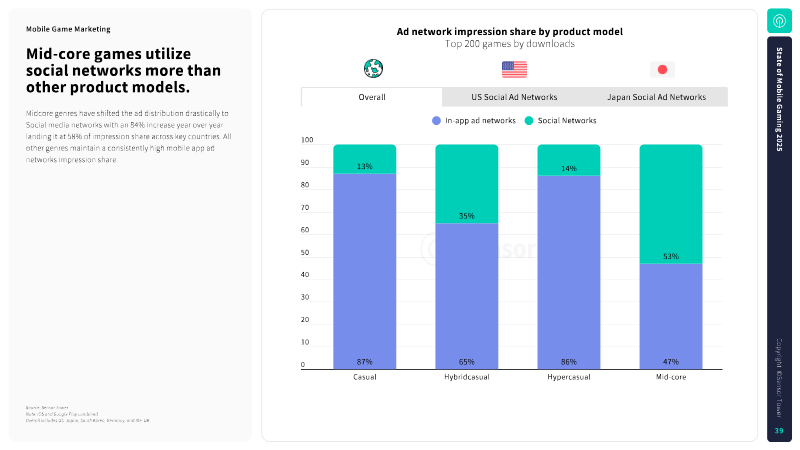800x450 pixels.
Task: Select the Overall tab
Action: click(372, 97)
